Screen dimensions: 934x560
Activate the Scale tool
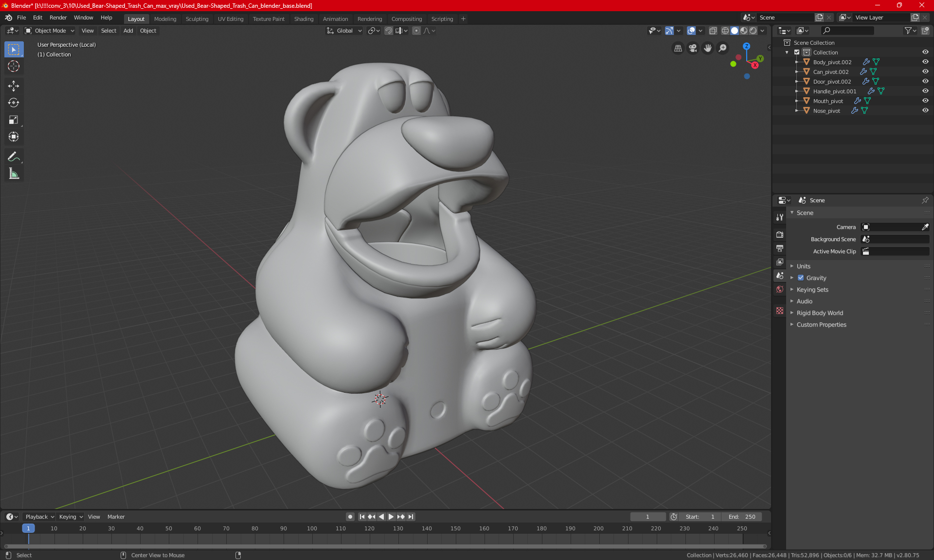tap(14, 120)
